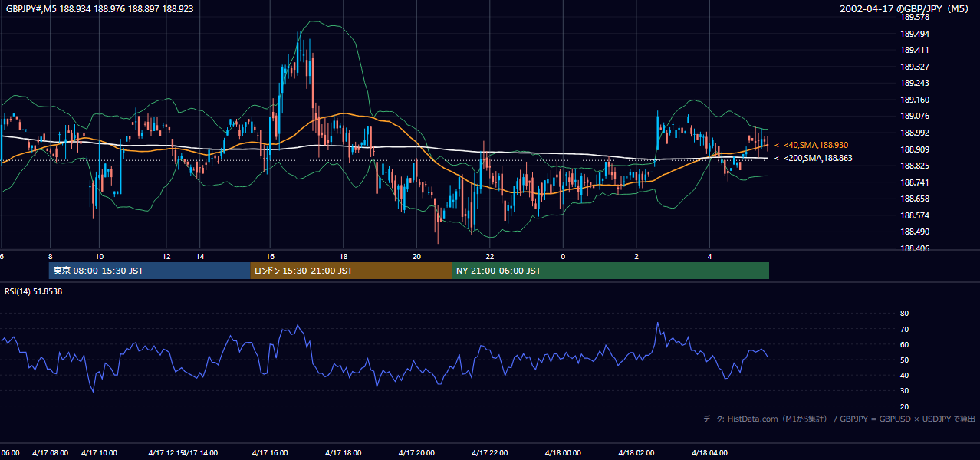Click price axis label 188.574

915,215
